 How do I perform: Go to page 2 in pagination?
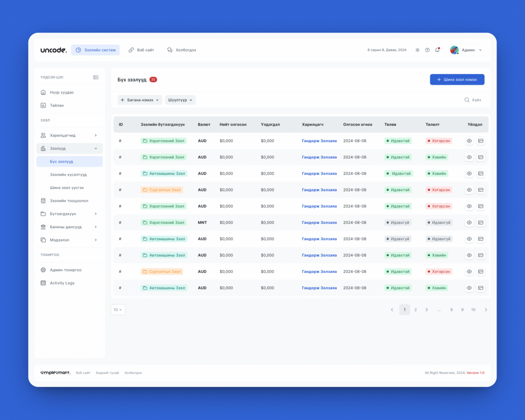click(415, 310)
